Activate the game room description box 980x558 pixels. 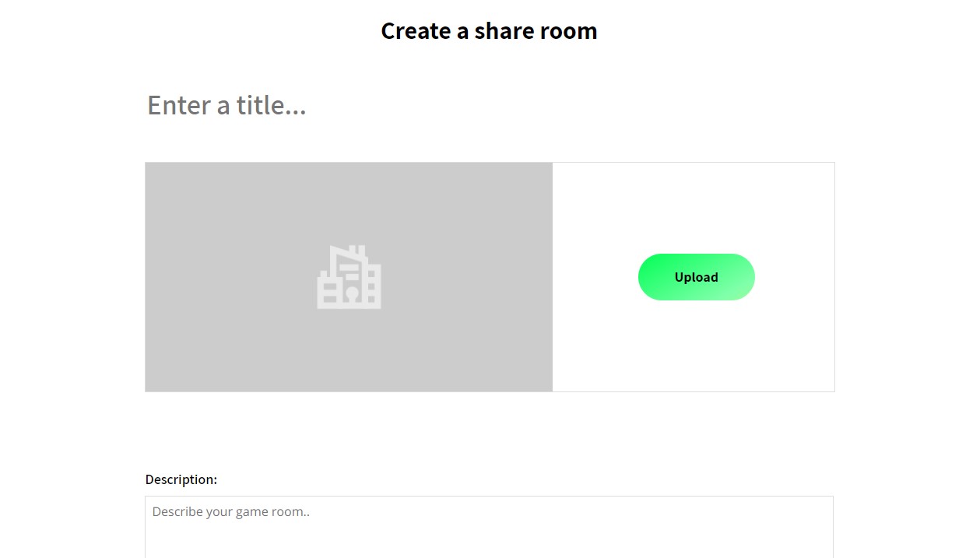click(x=489, y=527)
